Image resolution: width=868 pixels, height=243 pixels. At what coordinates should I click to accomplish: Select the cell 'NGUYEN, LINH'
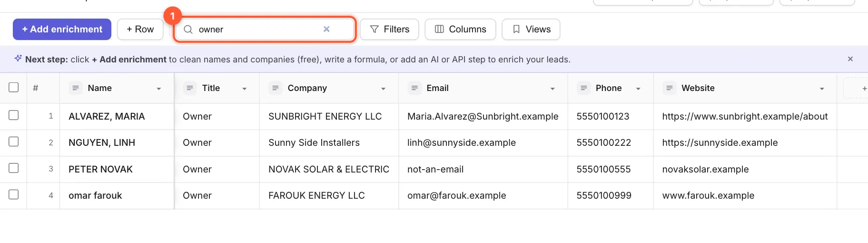(117, 143)
